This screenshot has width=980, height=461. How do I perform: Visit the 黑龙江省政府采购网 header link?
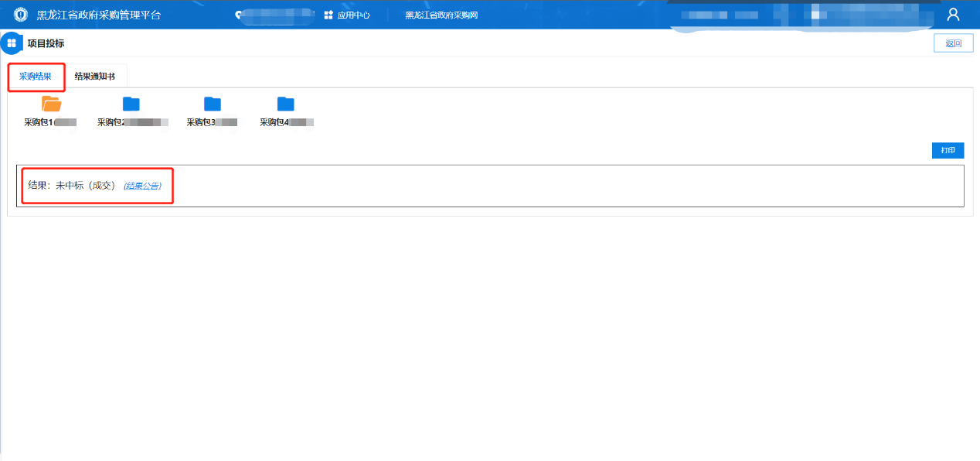pyautogui.click(x=441, y=15)
